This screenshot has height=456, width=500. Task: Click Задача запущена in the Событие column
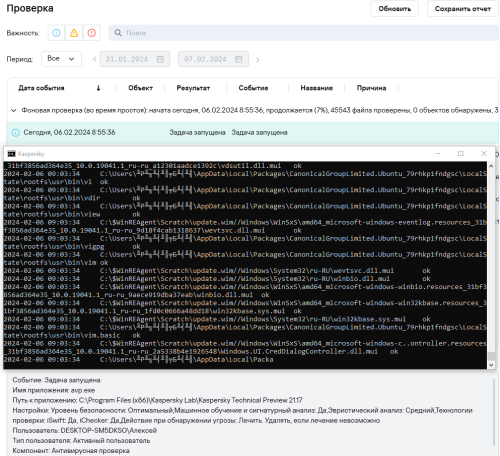pos(259,133)
